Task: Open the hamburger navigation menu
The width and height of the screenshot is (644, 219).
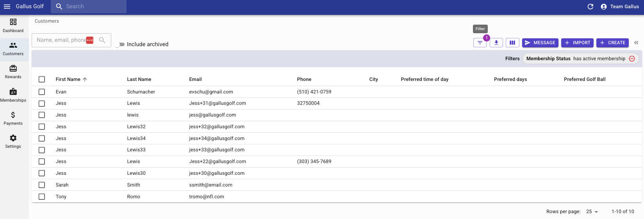Action: 7,6
